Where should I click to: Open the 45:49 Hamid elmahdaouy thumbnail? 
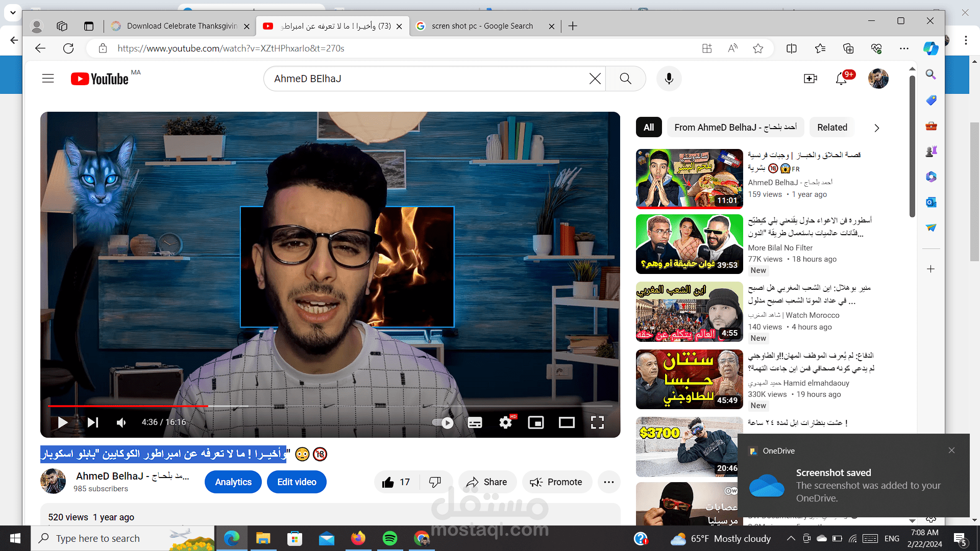pyautogui.click(x=689, y=379)
